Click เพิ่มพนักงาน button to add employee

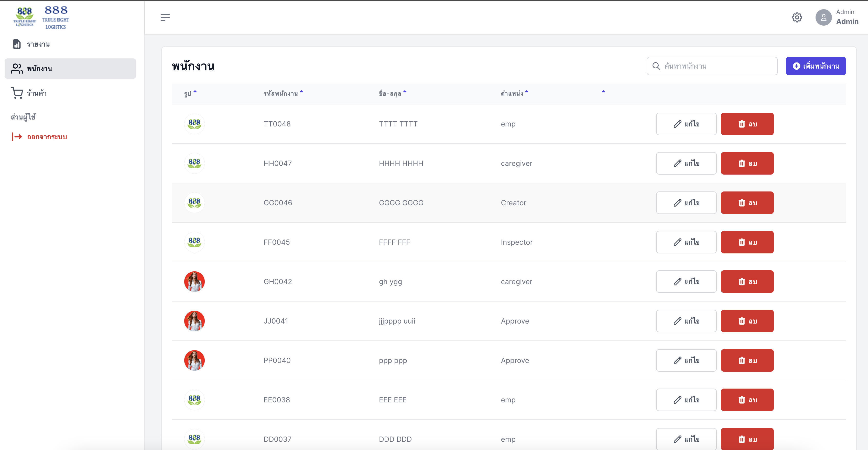816,66
